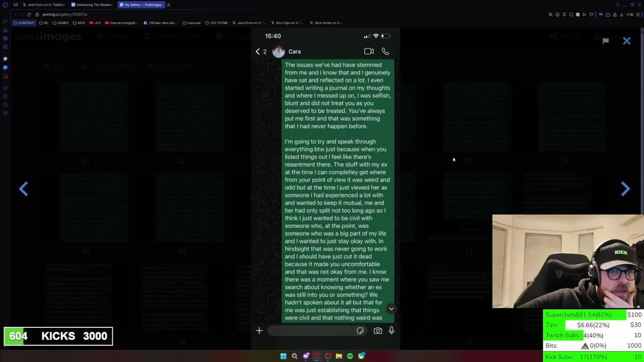The image size is (644, 362).
Task: Open How an Immigrati... bookmark
Action: point(121,23)
